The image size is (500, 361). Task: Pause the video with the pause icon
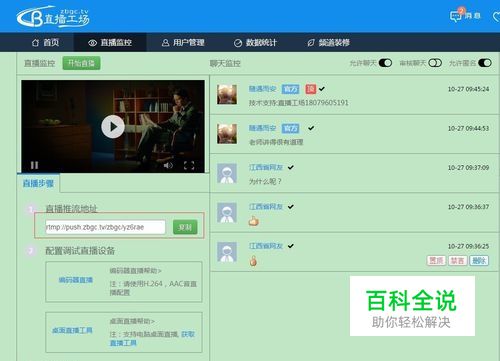[x=34, y=165]
